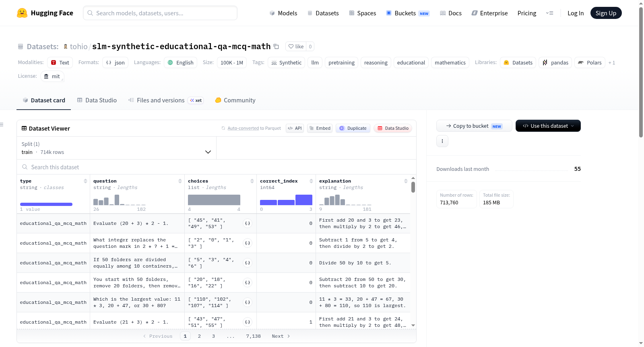Go to page 2 of the dataset
The width and height of the screenshot is (644, 347).
pyautogui.click(x=199, y=336)
